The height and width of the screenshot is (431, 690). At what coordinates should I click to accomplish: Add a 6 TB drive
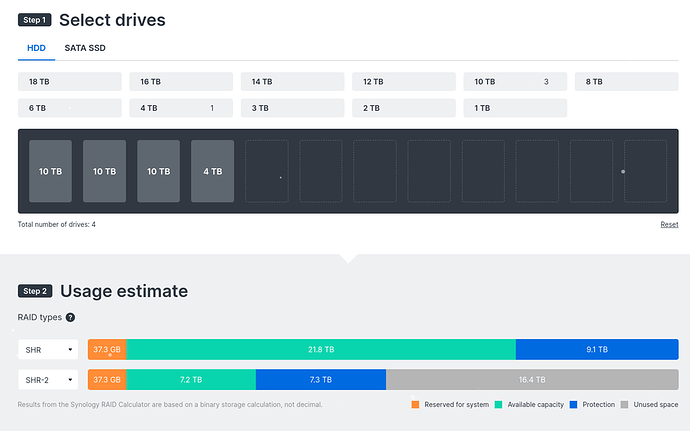point(70,108)
